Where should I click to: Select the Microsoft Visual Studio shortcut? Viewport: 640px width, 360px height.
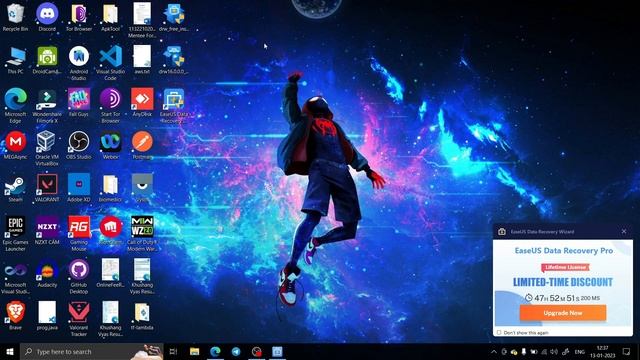[x=15, y=279]
